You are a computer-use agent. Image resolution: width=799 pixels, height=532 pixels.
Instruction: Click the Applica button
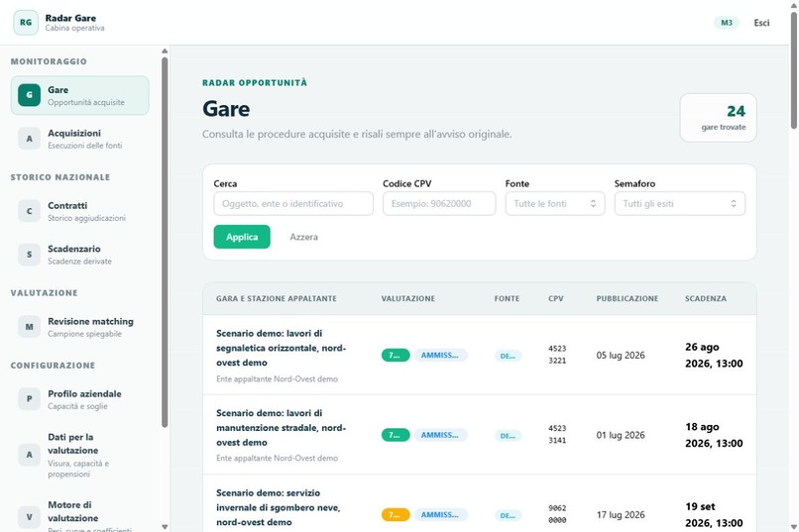pyautogui.click(x=242, y=237)
